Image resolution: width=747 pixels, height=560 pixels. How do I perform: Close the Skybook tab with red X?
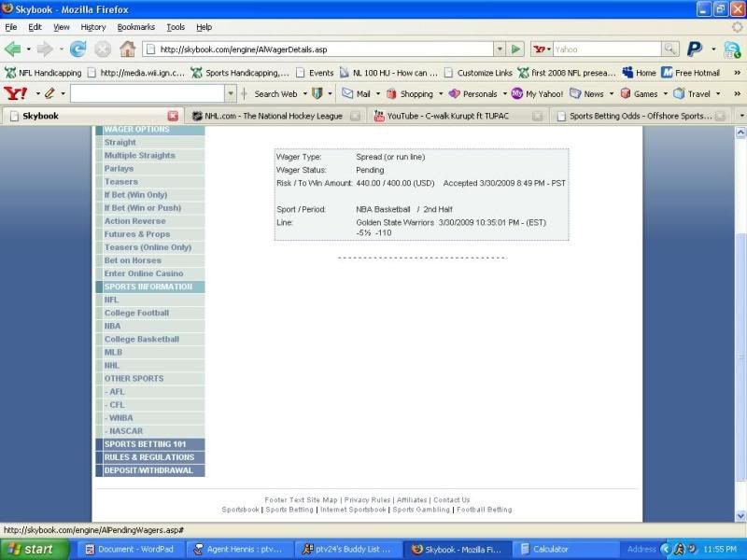[x=173, y=116]
